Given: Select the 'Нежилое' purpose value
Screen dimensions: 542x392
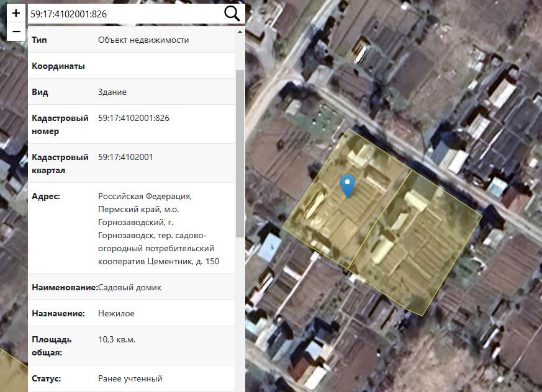Looking at the screenshot, I should tap(116, 314).
